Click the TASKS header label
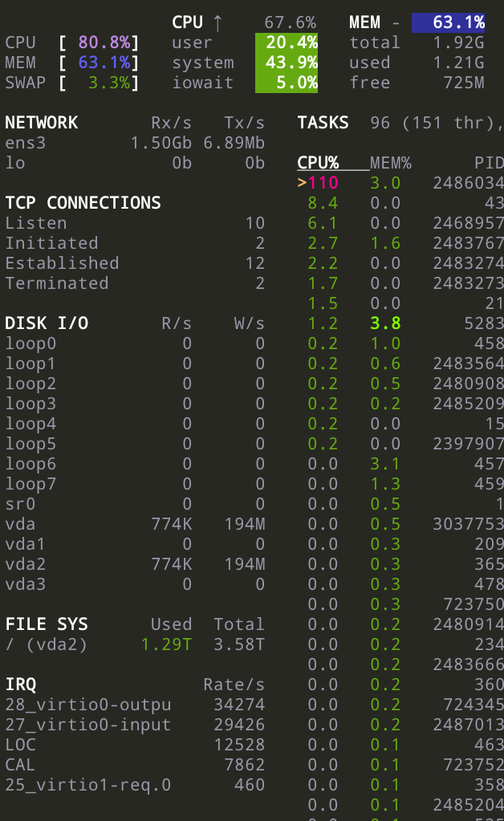504x821 pixels. (x=323, y=123)
